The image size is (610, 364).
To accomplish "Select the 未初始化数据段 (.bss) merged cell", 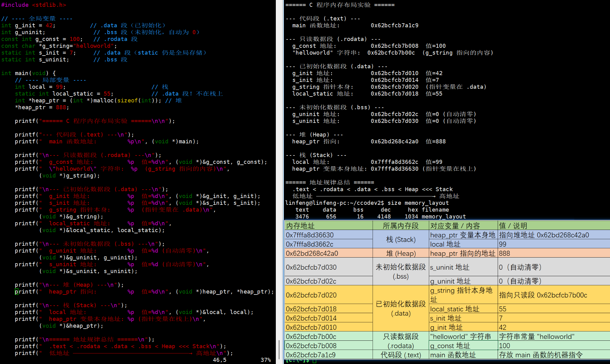I will (x=401, y=272).
